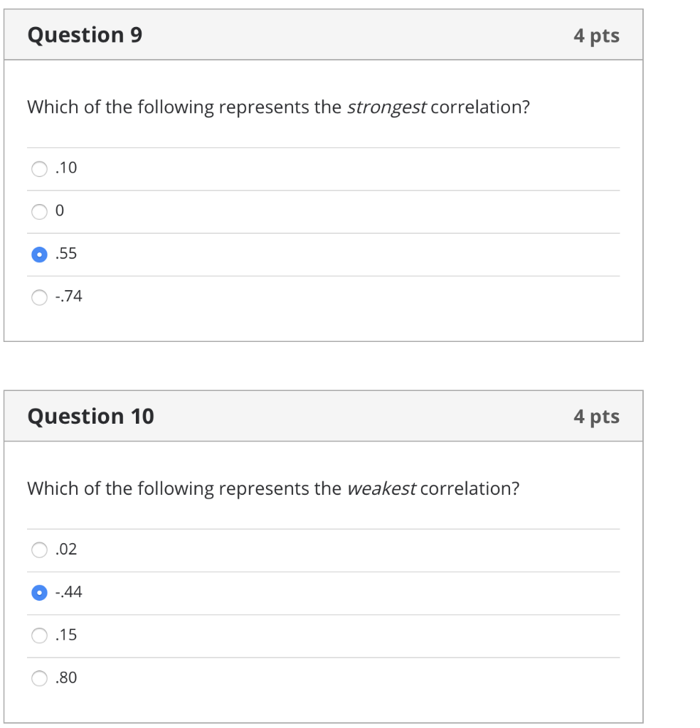This screenshot has width=700, height=728.
Task: Mark the .80 radio button option
Action: pos(39,679)
